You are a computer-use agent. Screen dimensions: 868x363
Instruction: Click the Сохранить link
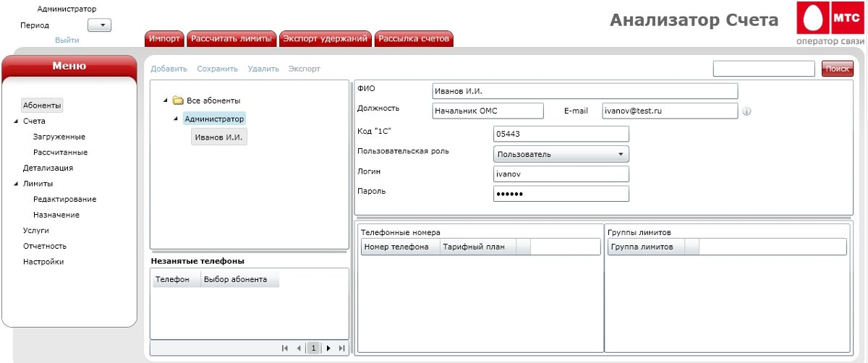218,69
